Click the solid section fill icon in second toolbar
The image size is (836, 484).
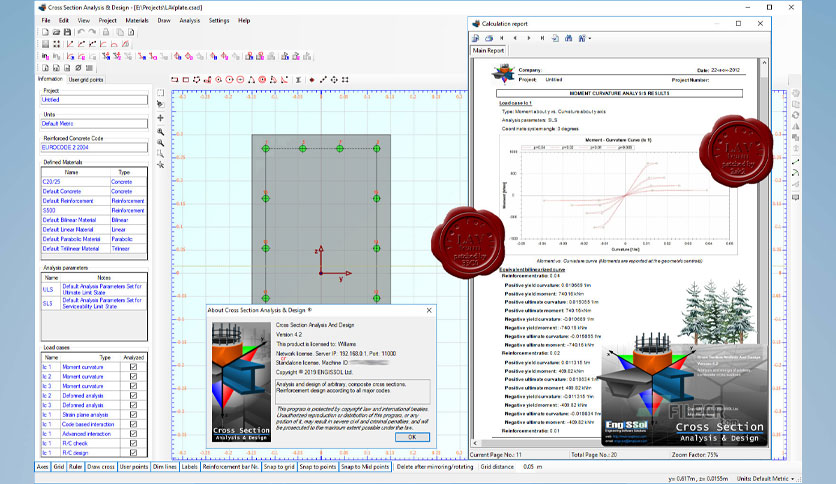(x=45, y=44)
